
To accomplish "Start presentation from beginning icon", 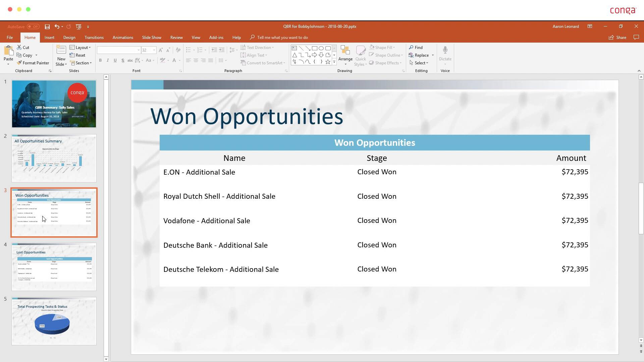I will pyautogui.click(x=78, y=26).
